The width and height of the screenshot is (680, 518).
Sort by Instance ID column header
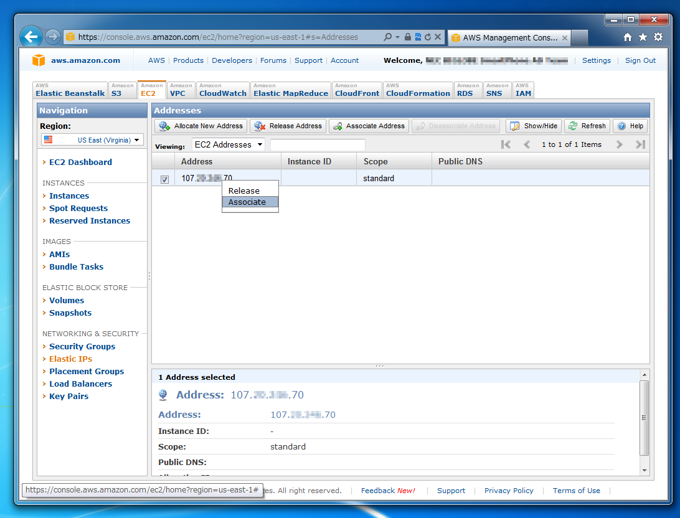(319, 161)
